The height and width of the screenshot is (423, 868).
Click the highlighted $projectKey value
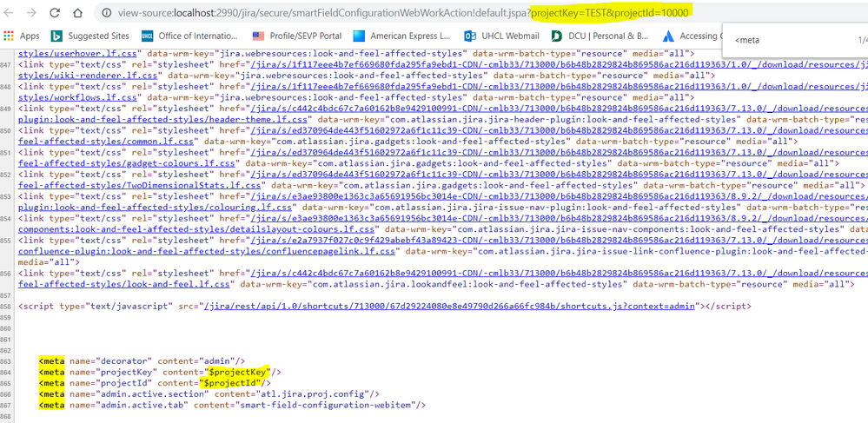pyautogui.click(x=237, y=372)
